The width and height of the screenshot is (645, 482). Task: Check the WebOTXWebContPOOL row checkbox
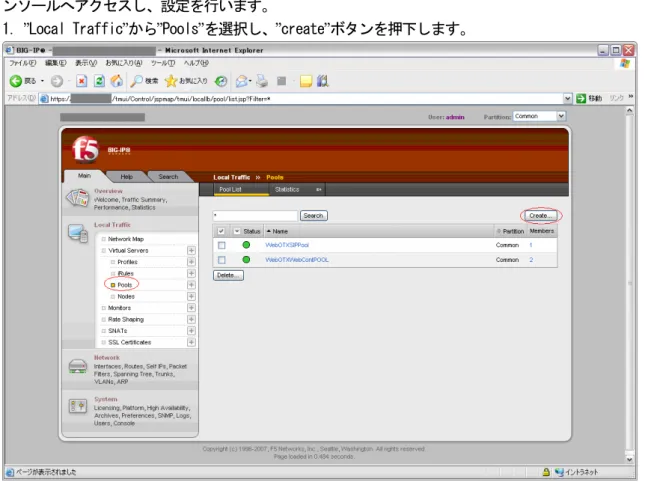222,260
